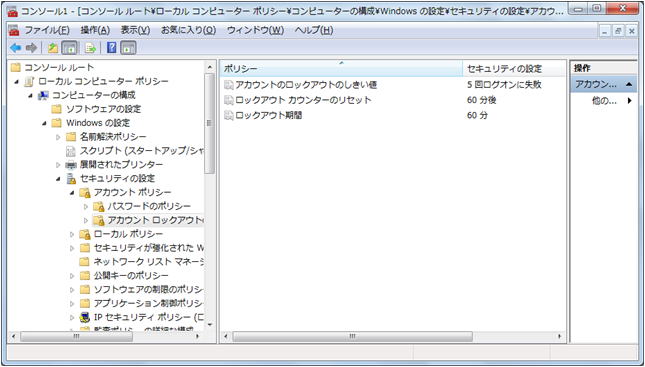Click policy list horizontal scrollbar right arrow
The width and height of the screenshot is (645, 367).
tap(560, 337)
